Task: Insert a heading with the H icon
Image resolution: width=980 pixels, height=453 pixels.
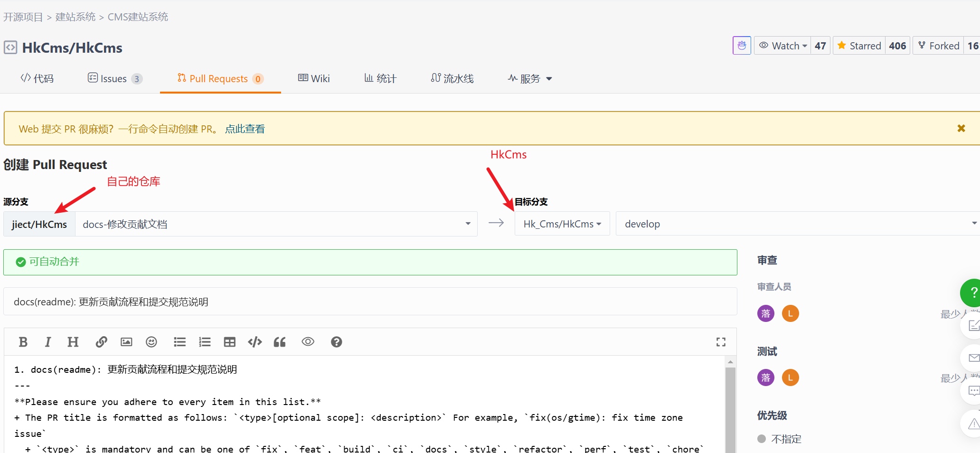Action: click(x=73, y=342)
